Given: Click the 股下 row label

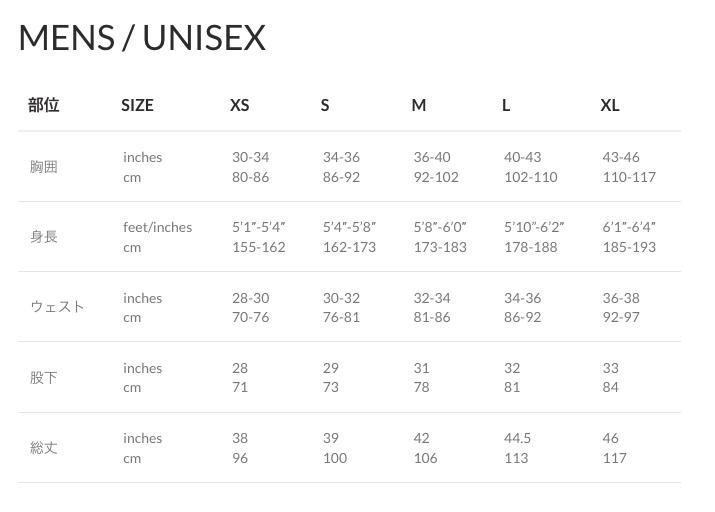Looking at the screenshot, I should [x=44, y=377].
